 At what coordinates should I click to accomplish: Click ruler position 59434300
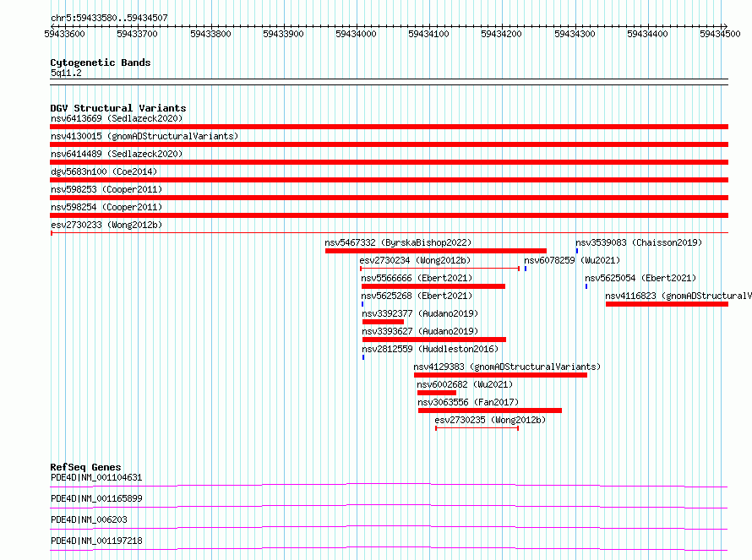tap(575, 34)
